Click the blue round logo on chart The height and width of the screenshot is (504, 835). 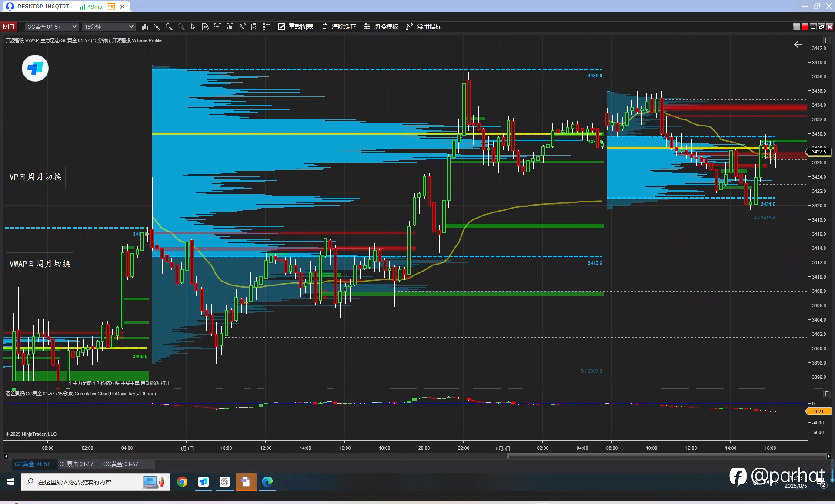(x=35, y=68)
